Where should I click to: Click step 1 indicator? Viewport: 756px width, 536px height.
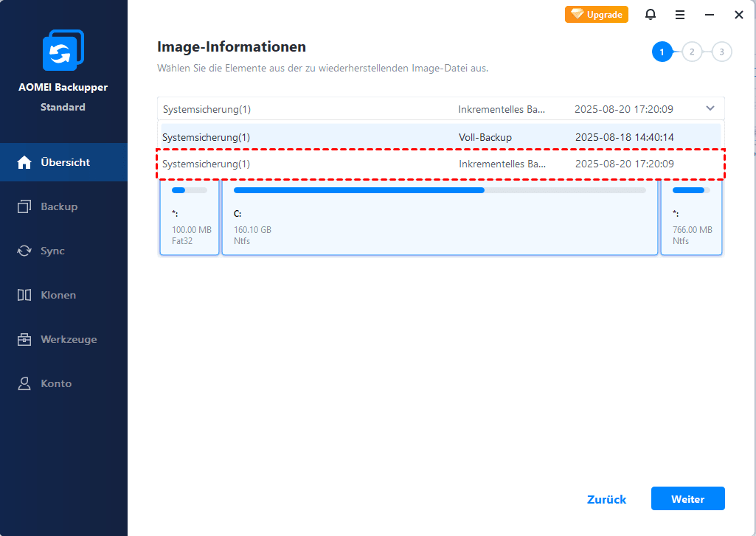click(662, 52)
